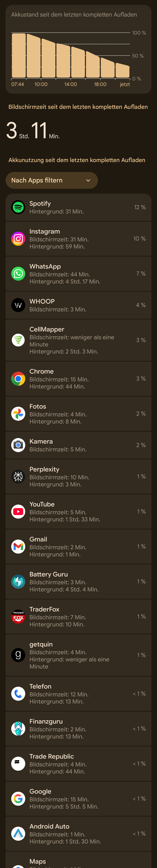The height and width of the screenshot is (868, 157).
Task: Open Gmail battery usage details
Action: coord(78,547)
